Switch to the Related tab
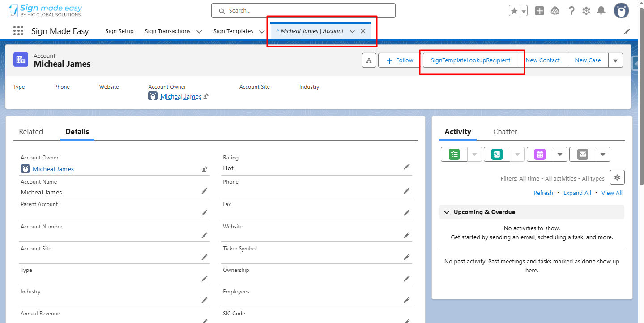 (x=31, y=132)
